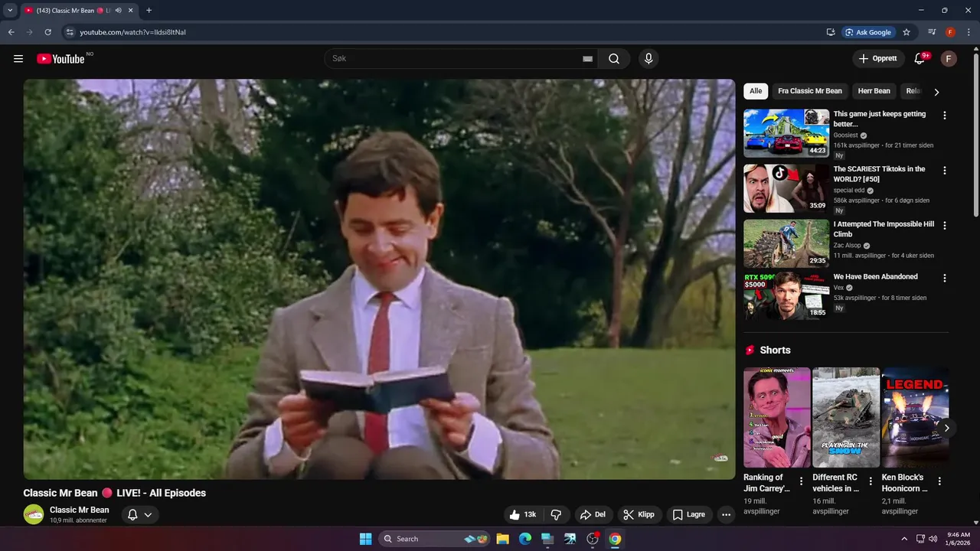Open options for 'We Have Been Abandoned' video
This screenshot has height=551, width=980.
pos(944,279)
